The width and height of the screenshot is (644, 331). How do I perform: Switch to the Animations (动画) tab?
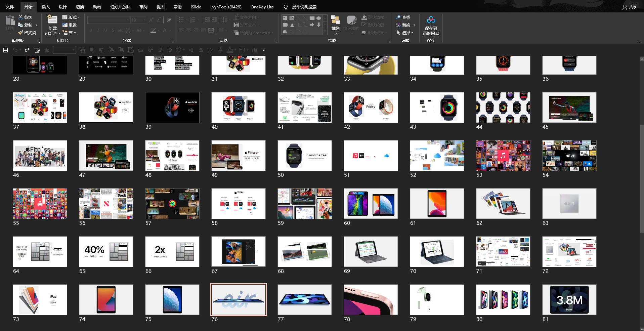click(97, 7)
